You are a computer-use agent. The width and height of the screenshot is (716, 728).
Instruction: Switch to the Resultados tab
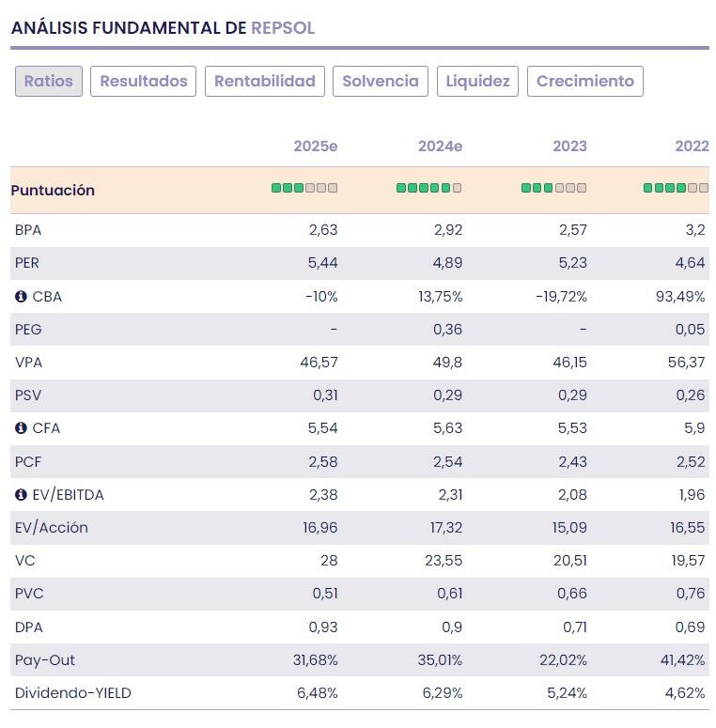pos(144,81)
